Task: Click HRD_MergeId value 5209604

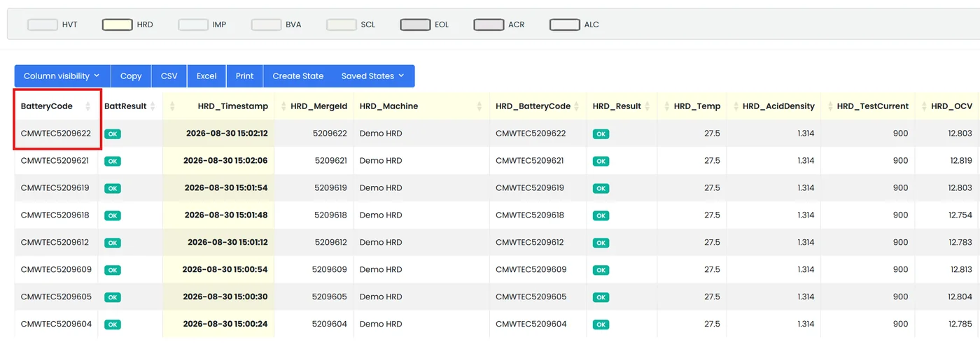Action: [x=330, y=325]
